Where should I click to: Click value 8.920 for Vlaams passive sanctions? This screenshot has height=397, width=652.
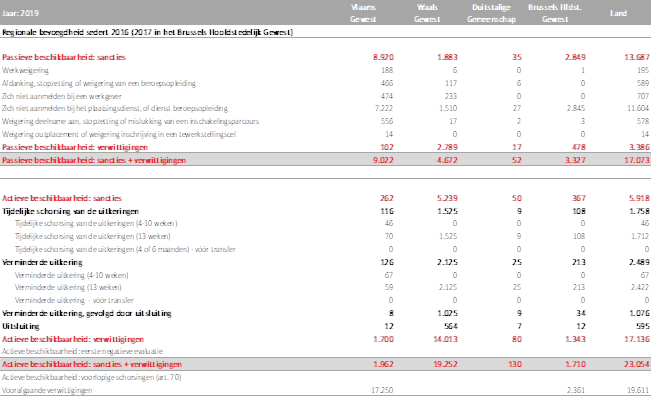pos(383,57)
